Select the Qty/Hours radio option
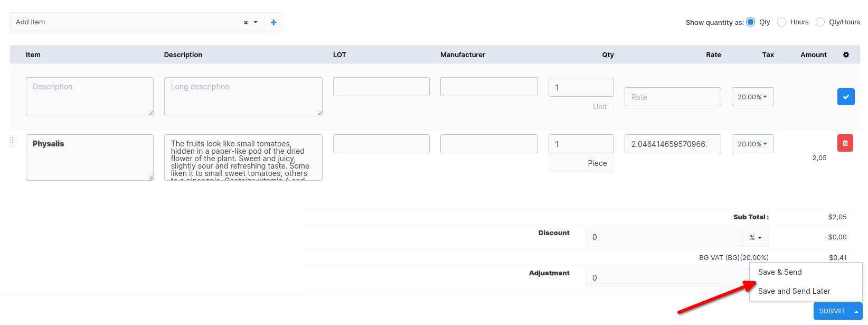Screen dimensions: 868x325 coord(820,22)
